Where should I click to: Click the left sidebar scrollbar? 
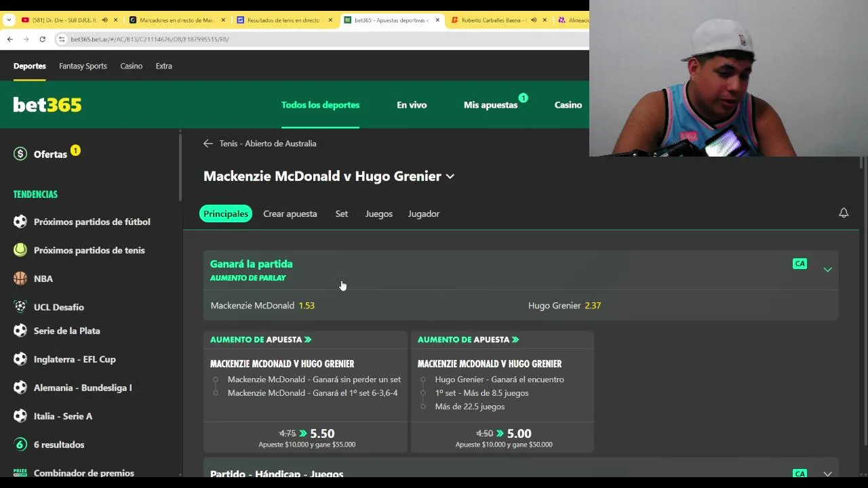180,167
